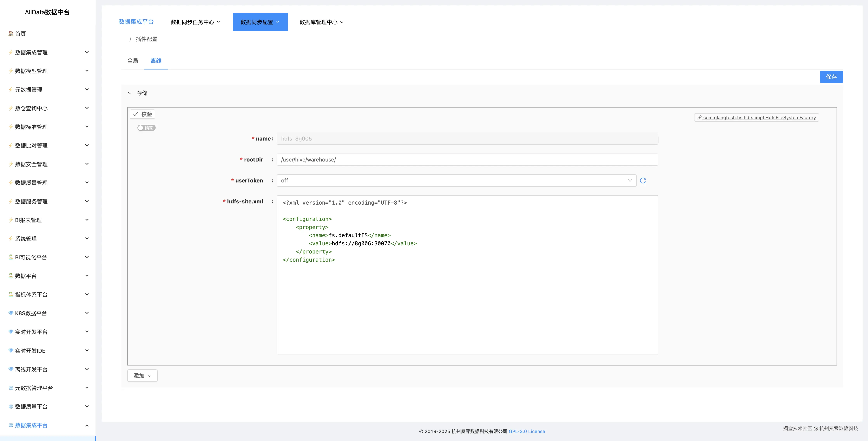Screen dimensions: 868x441
Task: Open the 数据同步任务中心 menu
Action: 195,22
